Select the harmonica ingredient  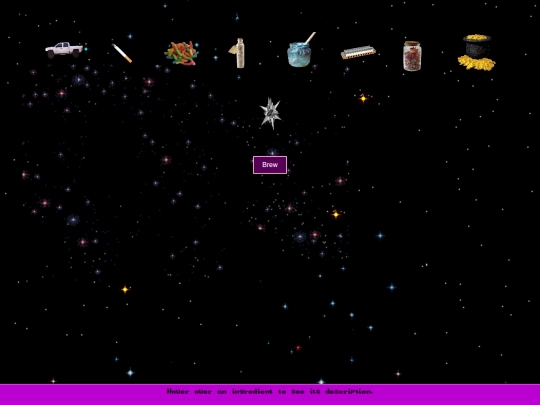coord(358,53)
